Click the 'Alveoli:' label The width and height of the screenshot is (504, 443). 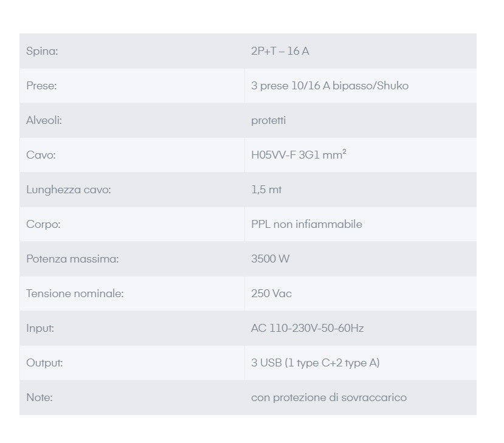click(44, 120)
